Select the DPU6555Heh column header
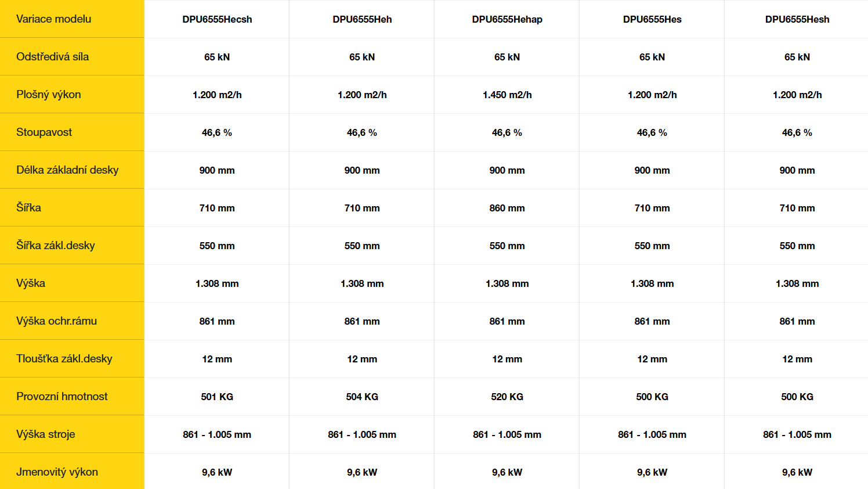Viewport: 868px width, 489px height. (x=362, y=19)
